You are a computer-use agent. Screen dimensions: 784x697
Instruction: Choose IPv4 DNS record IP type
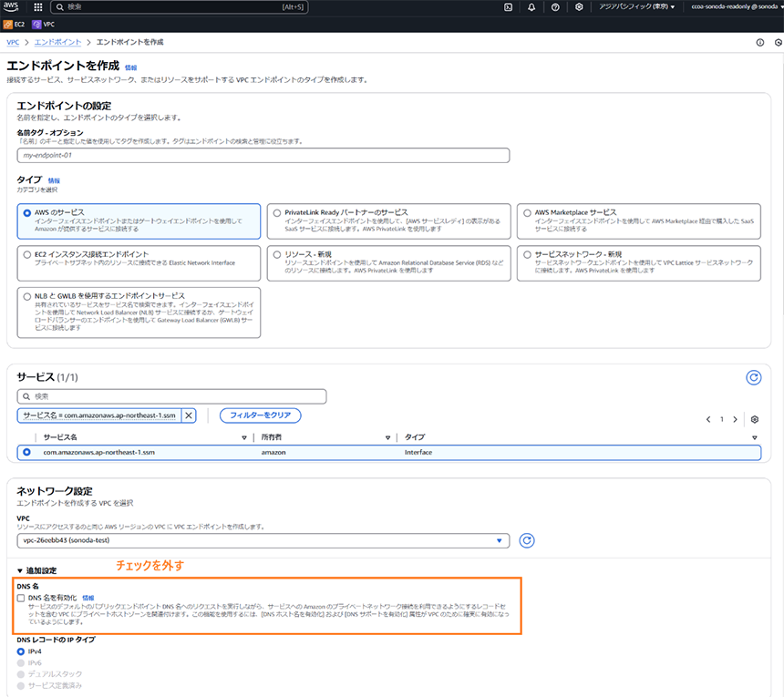[x=21, y=651]
